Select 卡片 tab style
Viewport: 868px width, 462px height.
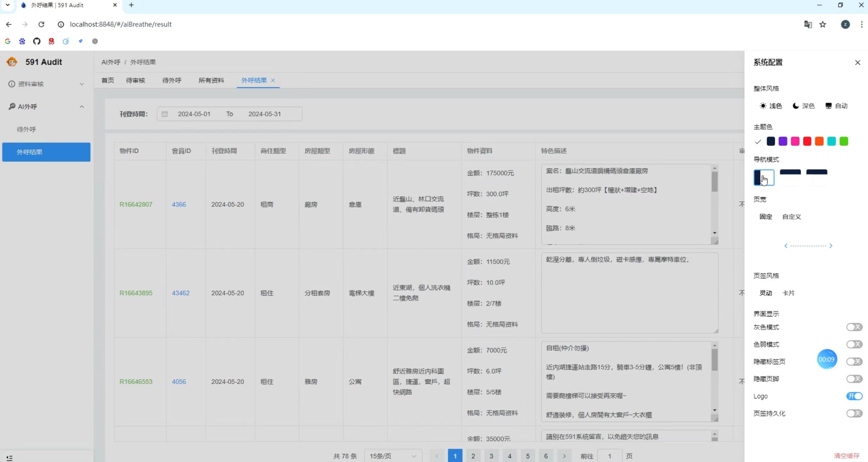(x=789, y=293)
